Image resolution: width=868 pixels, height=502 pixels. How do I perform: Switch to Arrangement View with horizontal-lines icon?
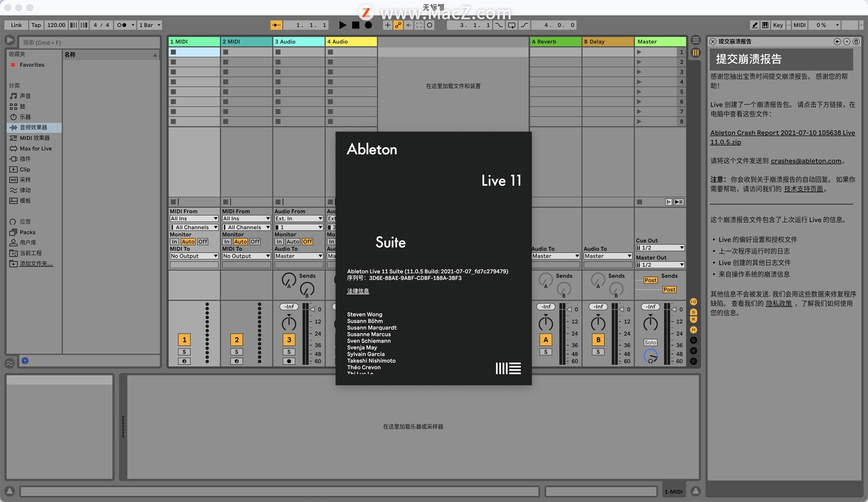[696, 40]
